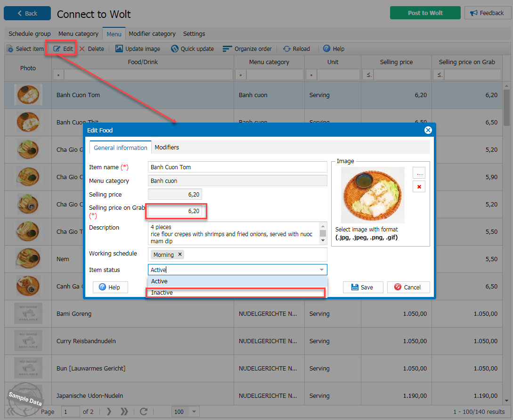Click the Item name input field
This screenshot has width=513, height=420.
237,167
